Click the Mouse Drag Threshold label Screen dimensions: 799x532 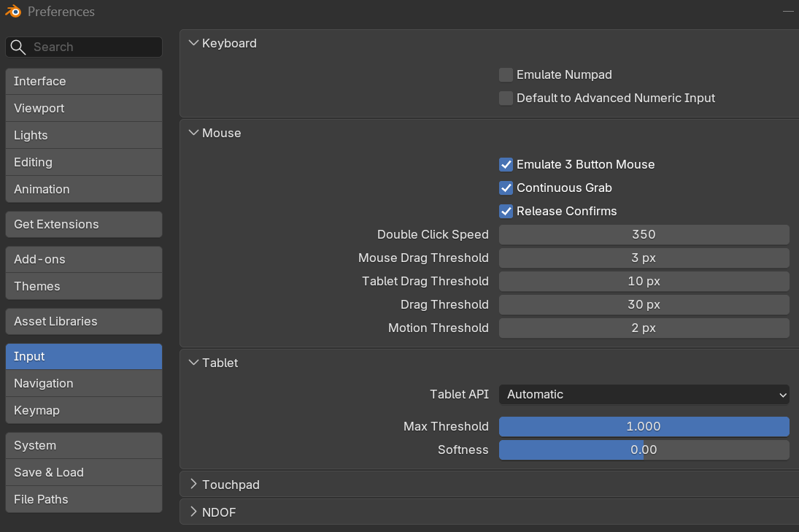[x=423, y=258]
